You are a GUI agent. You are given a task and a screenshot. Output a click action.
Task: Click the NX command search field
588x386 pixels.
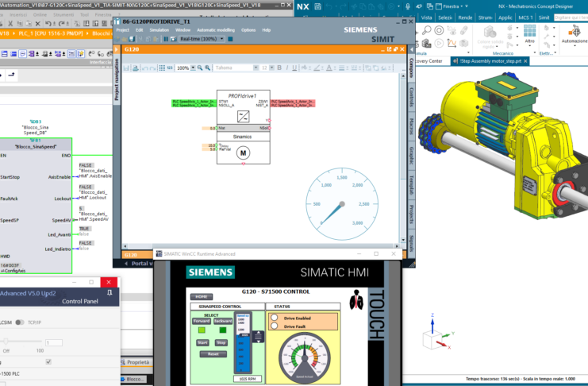click(x=571, y=17)
